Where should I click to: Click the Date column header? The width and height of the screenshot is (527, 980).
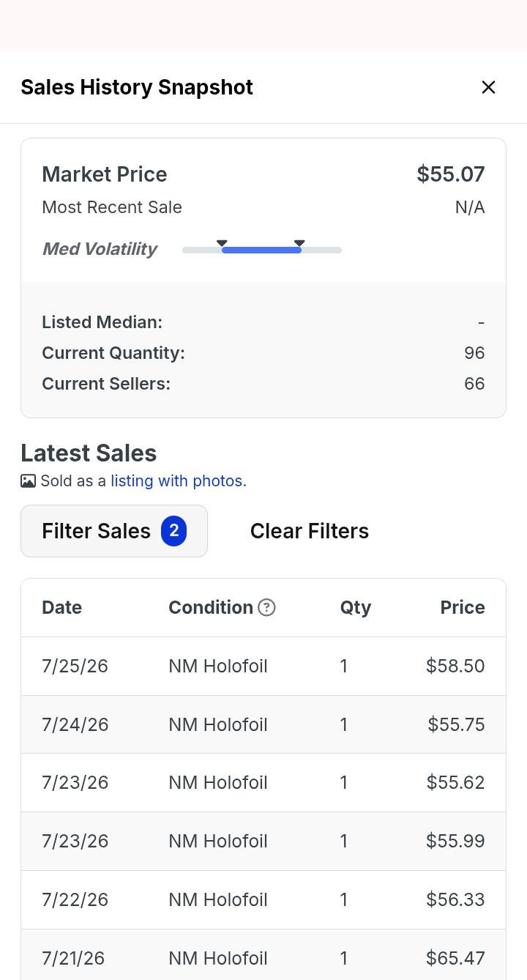[x=62, y=607]
